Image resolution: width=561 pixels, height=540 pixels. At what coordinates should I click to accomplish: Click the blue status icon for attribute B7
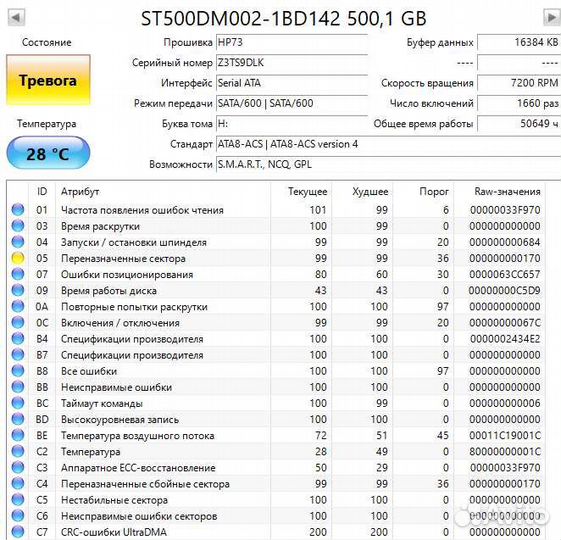point(18,355)
